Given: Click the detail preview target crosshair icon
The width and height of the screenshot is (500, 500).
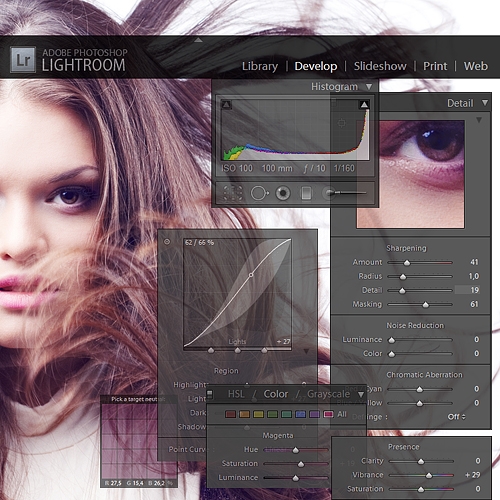Looking at the screenshot, I should click(x=342, y=123).
